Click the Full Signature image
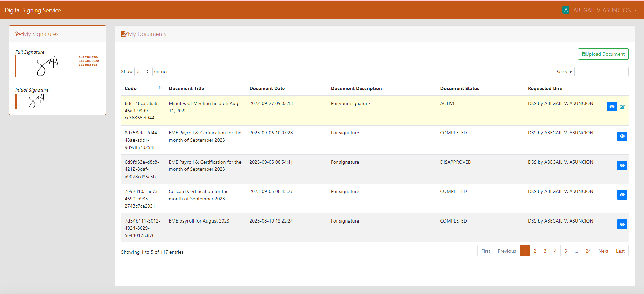The width and height of the screenshot is (644, 294). coord(47,66)
